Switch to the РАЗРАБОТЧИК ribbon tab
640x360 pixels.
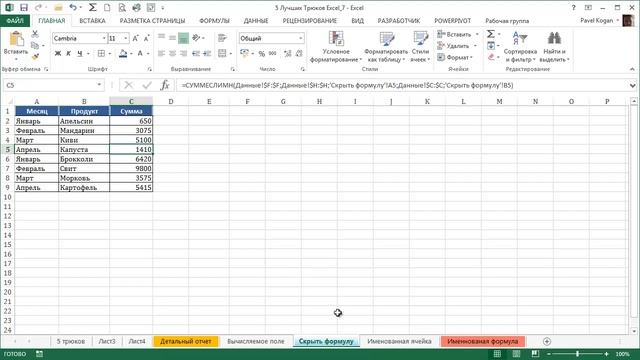398,20
